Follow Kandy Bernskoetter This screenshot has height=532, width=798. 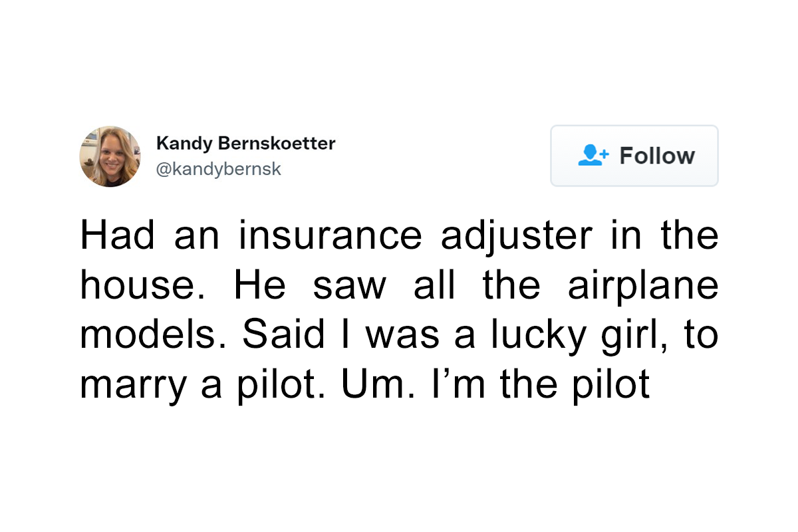pos(634,156)
